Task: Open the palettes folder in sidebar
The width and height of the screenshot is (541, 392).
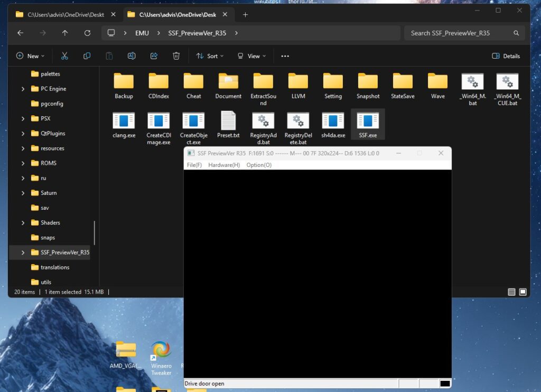Action: tap(50, 74)
